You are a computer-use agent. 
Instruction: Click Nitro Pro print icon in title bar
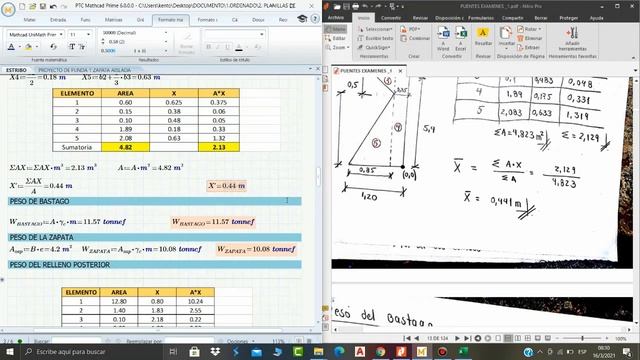[x=356, y=7]
